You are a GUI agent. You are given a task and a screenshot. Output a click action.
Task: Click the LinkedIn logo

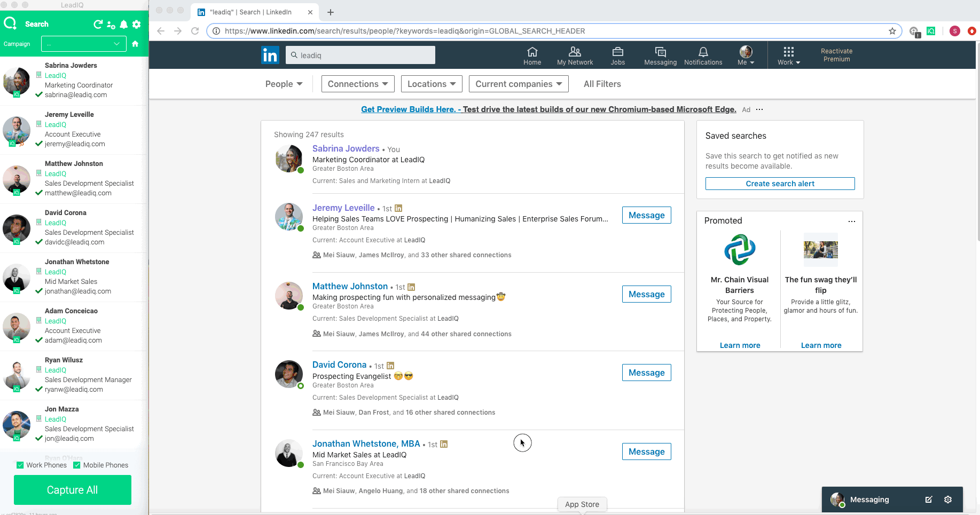(x=270, y=55)
